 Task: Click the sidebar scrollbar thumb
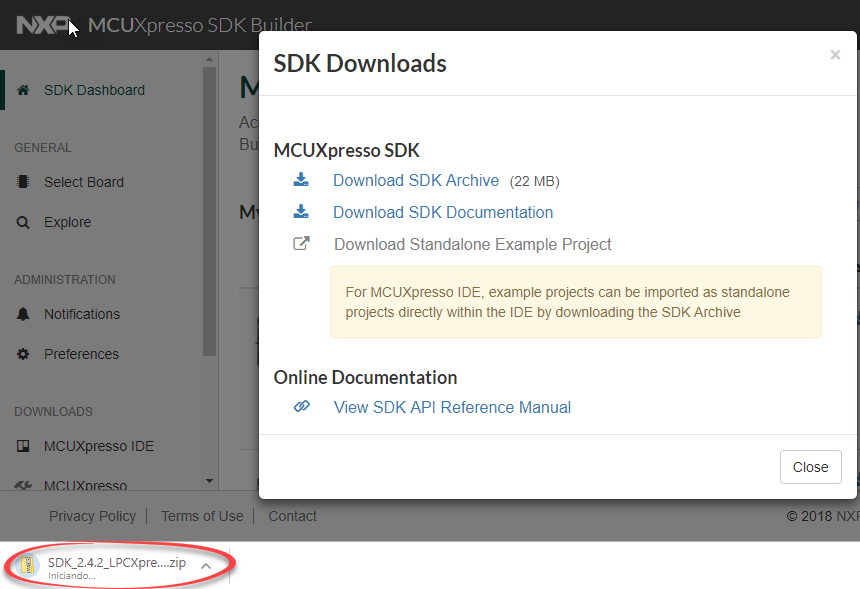click(210, 211)
